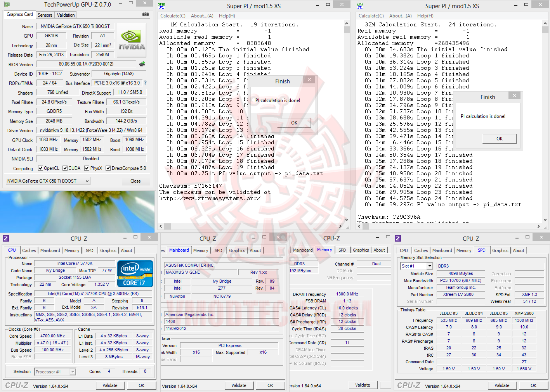Click the DRAM Frequency value 1300.0 MHz
Screen dimensions: 550x392
click(347, 294)
